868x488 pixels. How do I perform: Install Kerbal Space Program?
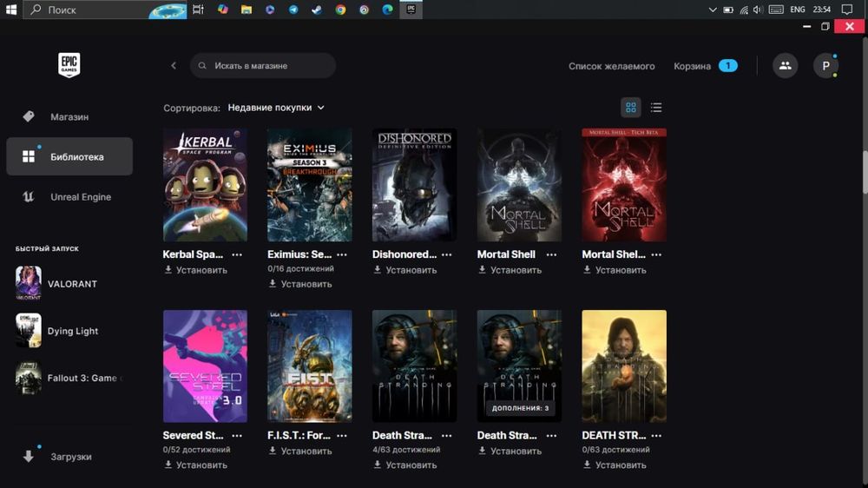pyautogui.click(x=196, y=270)
